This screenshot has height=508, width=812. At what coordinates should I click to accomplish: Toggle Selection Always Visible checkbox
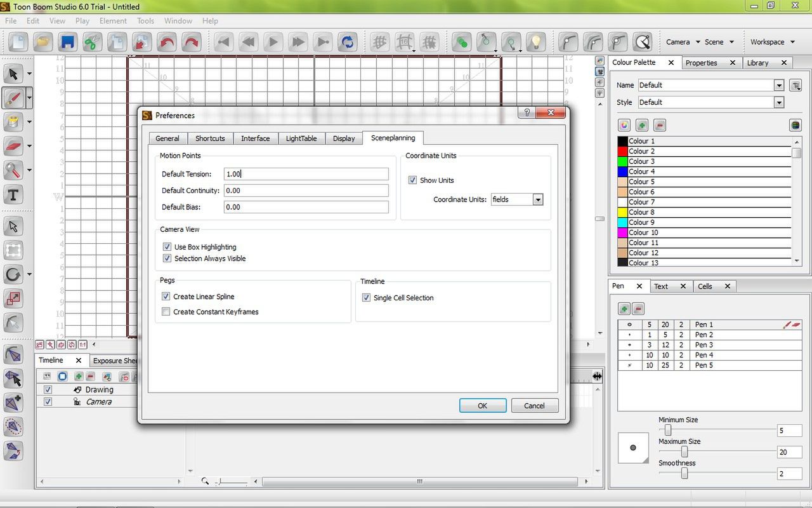pyautogui.click(x=167, y=258)
